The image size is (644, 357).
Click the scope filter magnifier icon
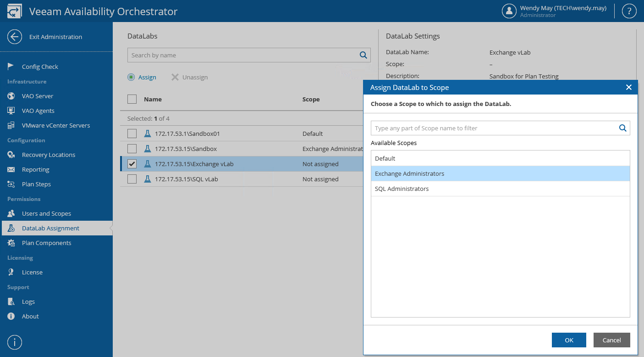(x=622, y=128)
